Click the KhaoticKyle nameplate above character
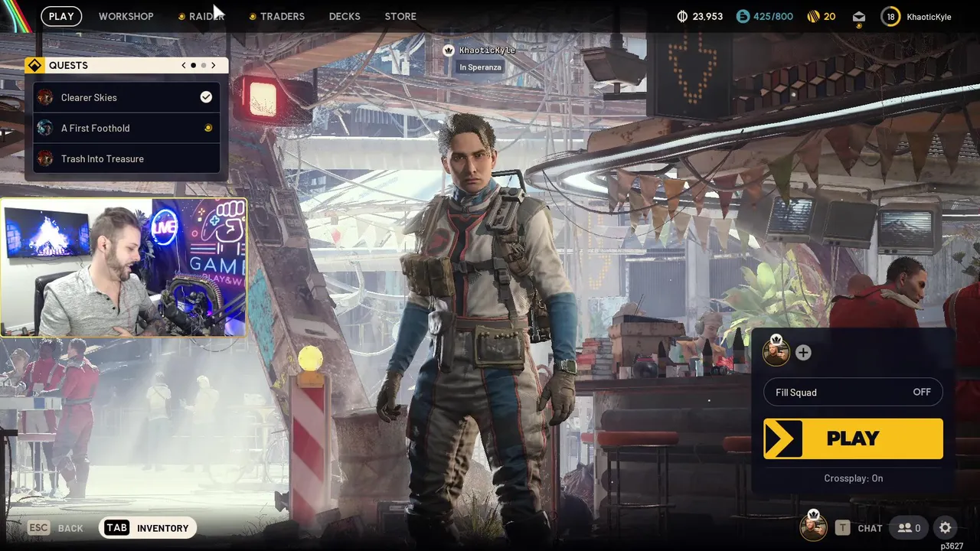This screenshot has width=980, height=551. point(487,51)
